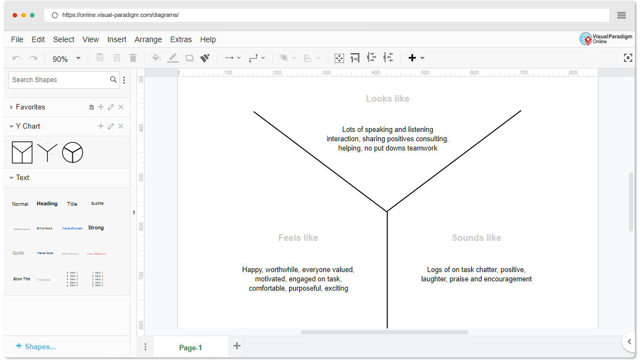Screen dimensions: 641x364
Task: Open the Arrange menu
Action: (x=148, y=39)
